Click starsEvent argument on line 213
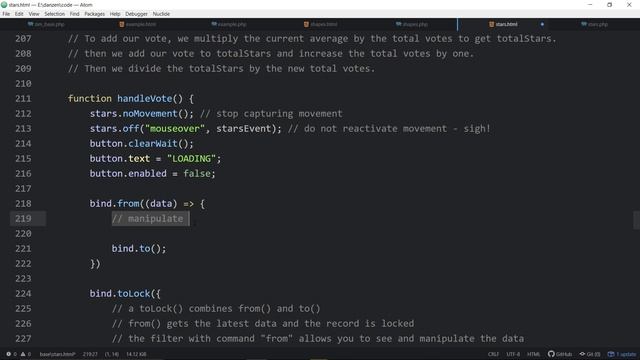This screenshot has height=360, width=640. (243, 129)
